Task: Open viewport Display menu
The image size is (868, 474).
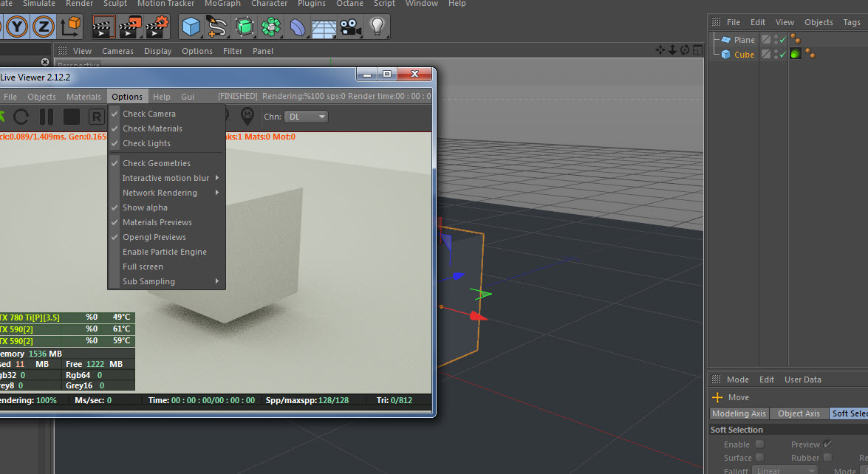Action: 158,51
